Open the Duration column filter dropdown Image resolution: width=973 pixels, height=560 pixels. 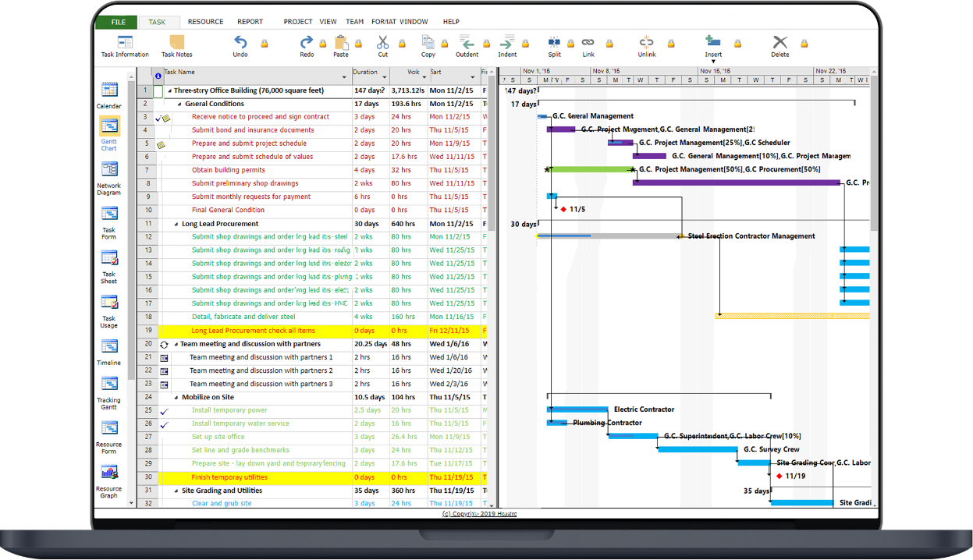385,77
